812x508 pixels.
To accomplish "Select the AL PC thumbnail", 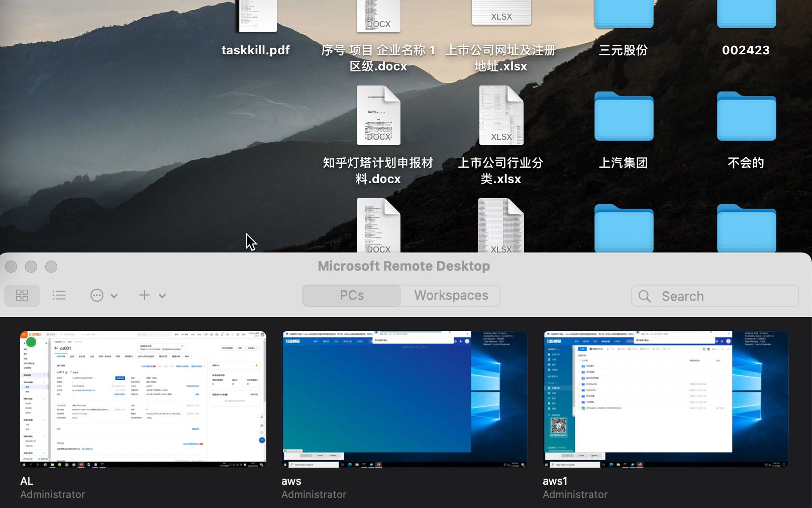I will tap(143, 399).
